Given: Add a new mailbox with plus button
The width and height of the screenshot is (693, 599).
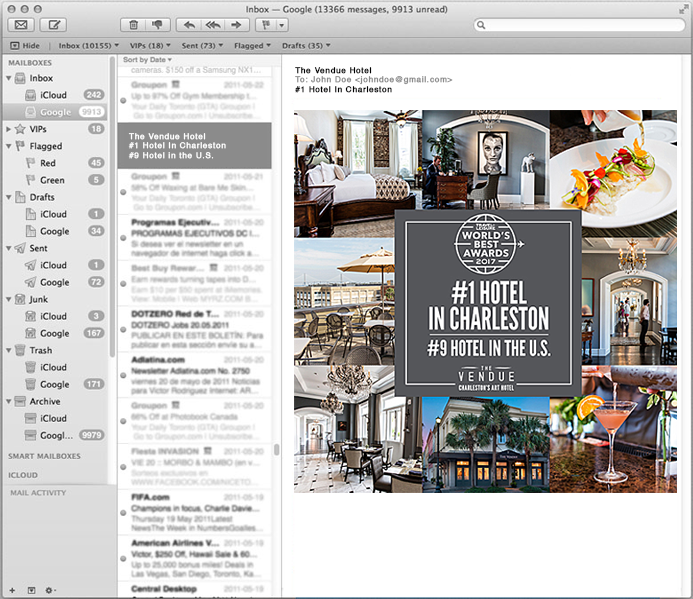Looking at the screenshot, I should coord(13,590).
